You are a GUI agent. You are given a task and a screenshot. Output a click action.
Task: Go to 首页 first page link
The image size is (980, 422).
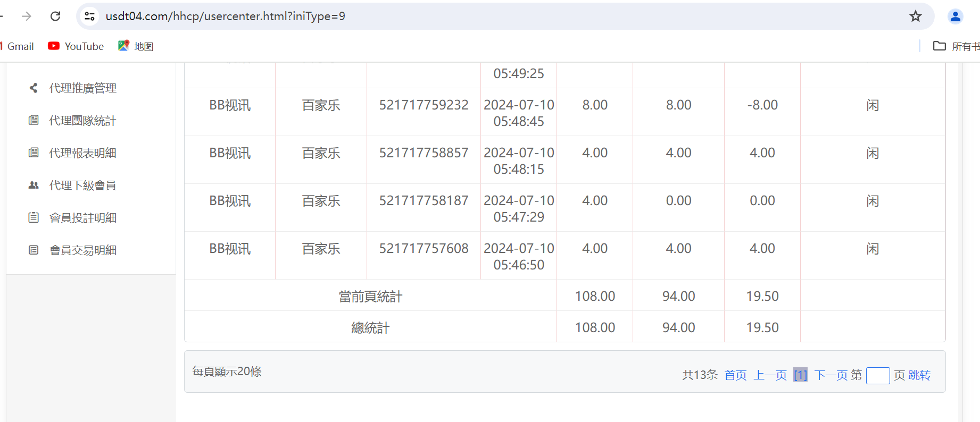click(736, 375)
